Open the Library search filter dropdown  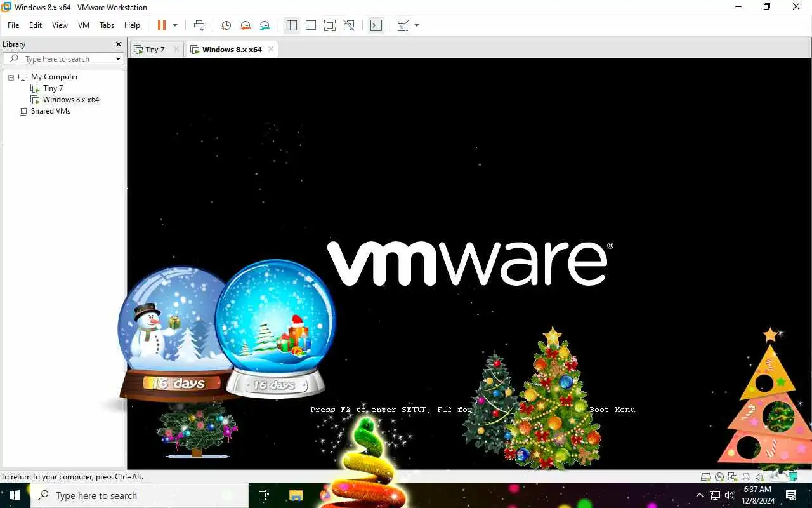(118, 59)
